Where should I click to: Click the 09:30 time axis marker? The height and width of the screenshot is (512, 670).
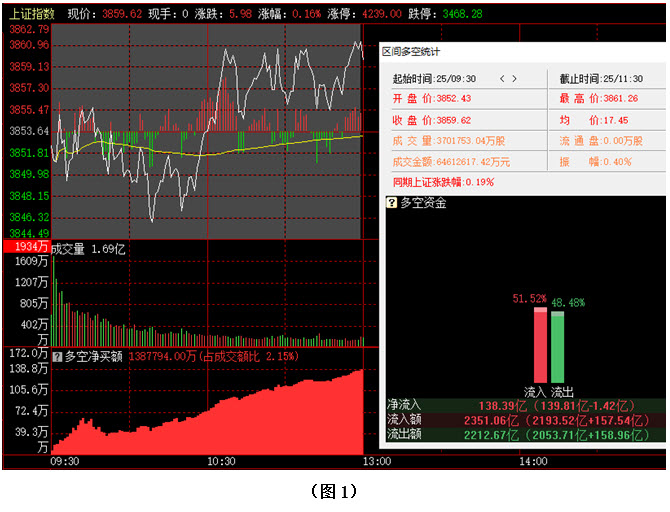pos(65,461)
